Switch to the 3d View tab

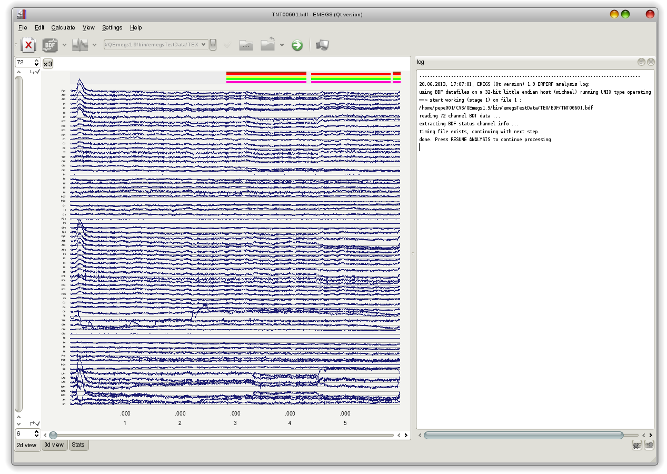click(53, 444)
